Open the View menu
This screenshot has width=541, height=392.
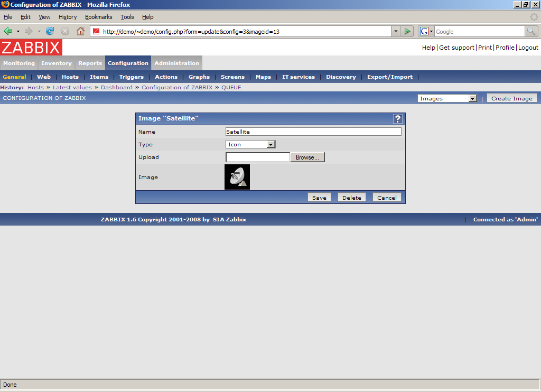coord(44,17)
